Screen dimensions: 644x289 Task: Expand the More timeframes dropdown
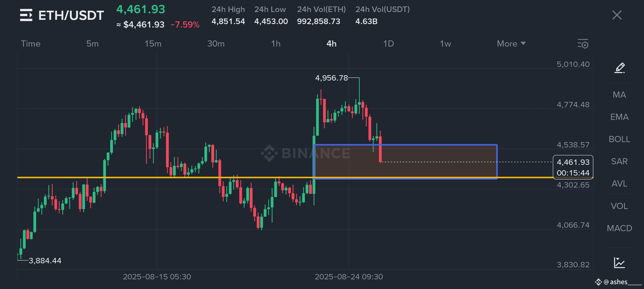511,44
